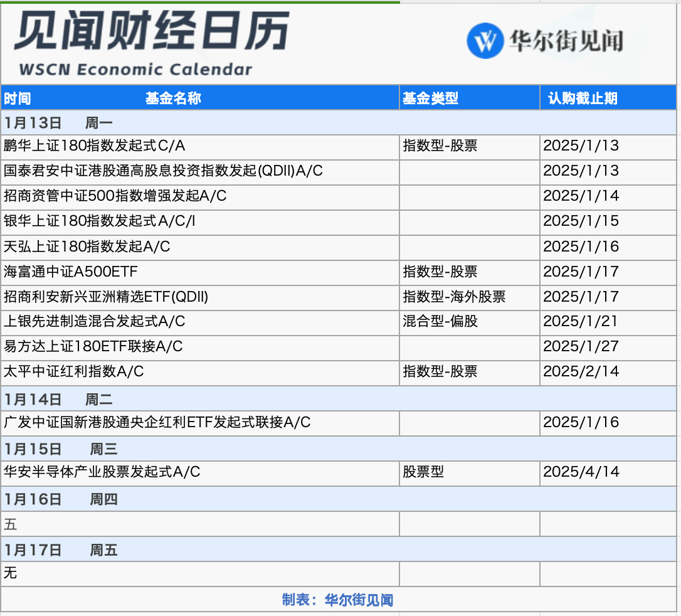Click the 股票型 fund type cell

(423, 472)
